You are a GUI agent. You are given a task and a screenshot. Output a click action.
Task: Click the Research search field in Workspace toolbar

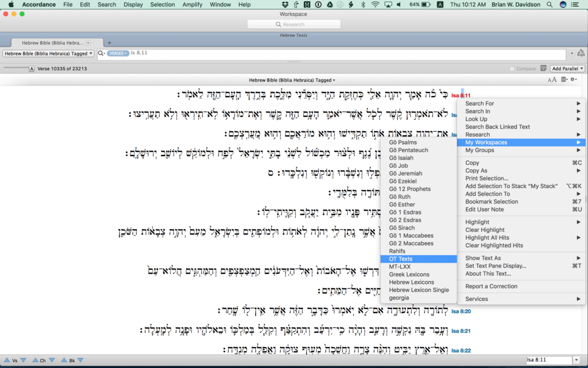(293, 24)
